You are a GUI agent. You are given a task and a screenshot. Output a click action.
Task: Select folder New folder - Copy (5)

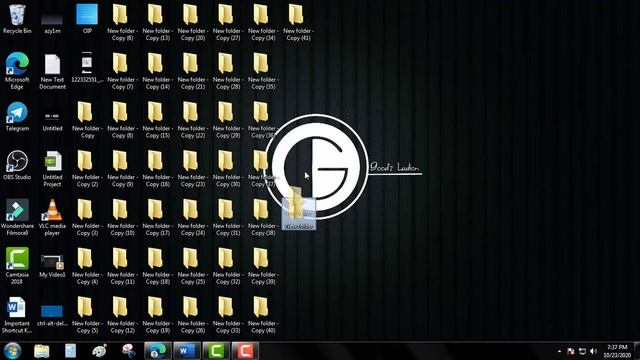tap(87, 315)
